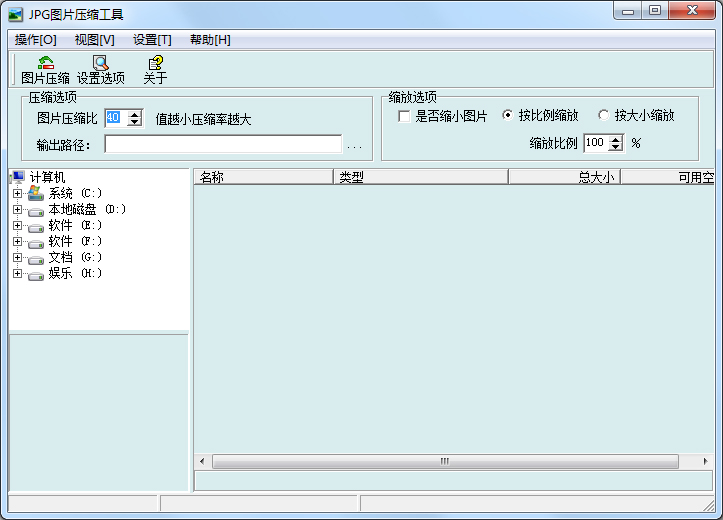Click the ... browse button for output path
Screen dimensions: 723x520
[x=354, y=146]
